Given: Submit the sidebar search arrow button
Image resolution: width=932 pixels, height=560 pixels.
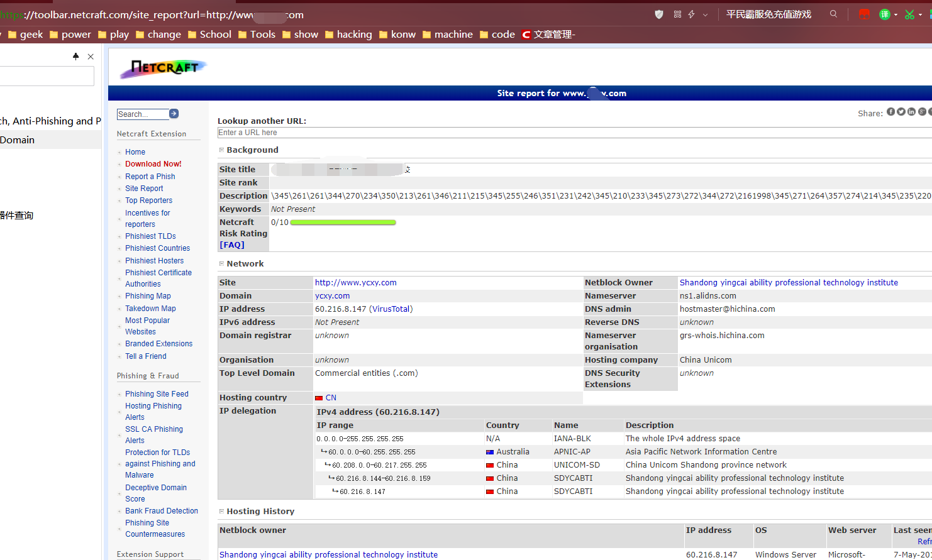Looking at the screenshot, I should (x=174, y=114).
